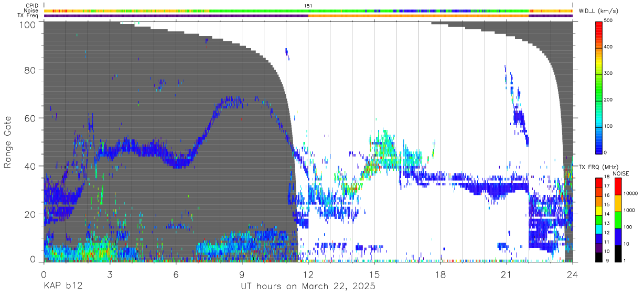Click the 'Range Gate' y-axis title
This screenshot has width=644, height=297.
click(8, 141)
